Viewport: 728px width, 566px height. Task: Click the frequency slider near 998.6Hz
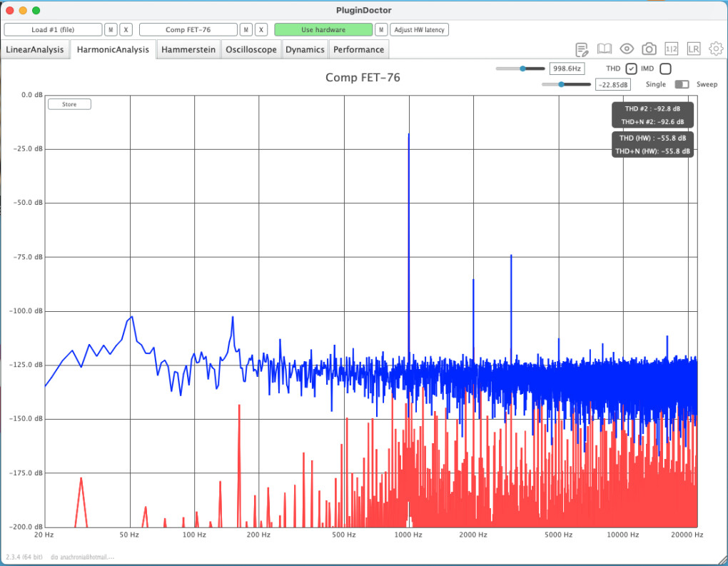522,69
